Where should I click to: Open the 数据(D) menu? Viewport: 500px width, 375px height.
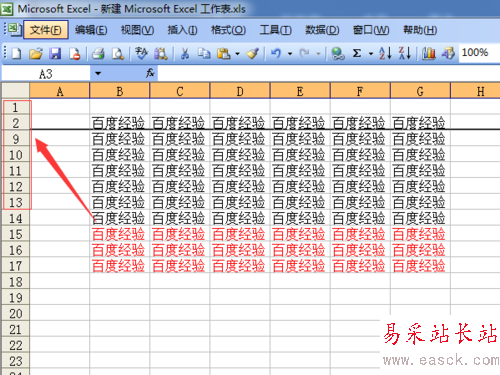tap(322, 30)
